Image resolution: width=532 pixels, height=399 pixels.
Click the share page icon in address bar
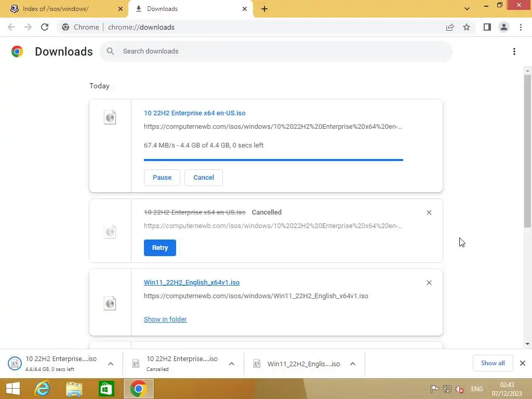450,27
